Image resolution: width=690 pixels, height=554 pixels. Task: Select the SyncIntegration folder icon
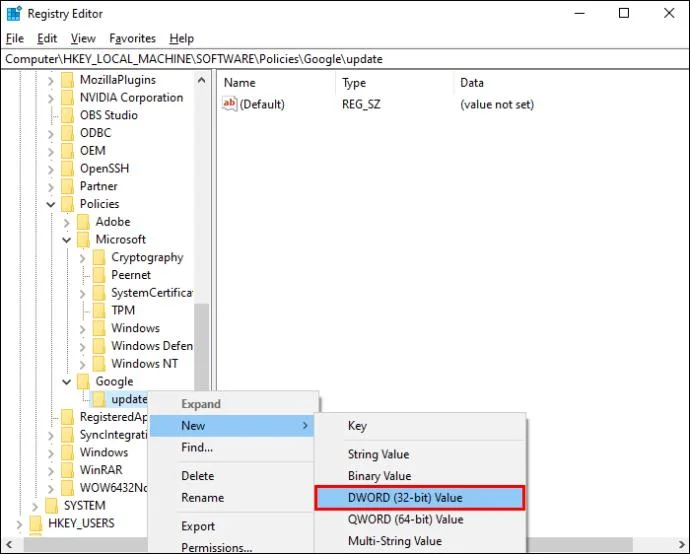click(67, 435)
